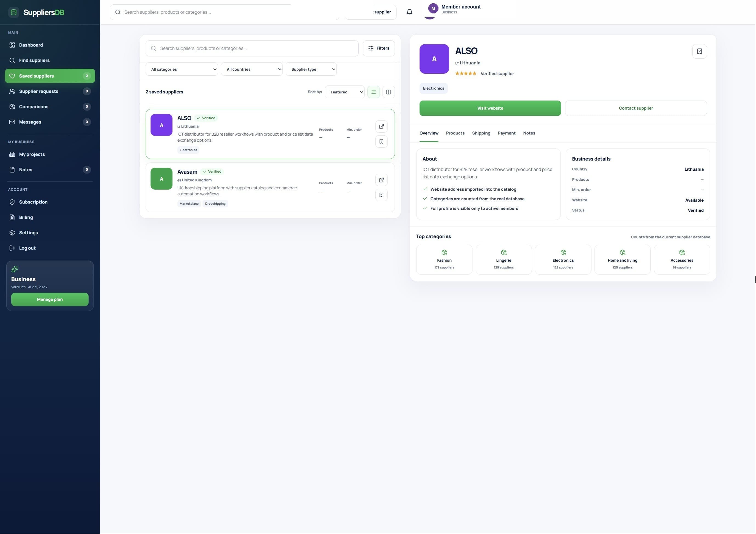Switch to the Products tab
Viewport: 756px width, 534px height.
pyautogui.click(x=455, y=133)
